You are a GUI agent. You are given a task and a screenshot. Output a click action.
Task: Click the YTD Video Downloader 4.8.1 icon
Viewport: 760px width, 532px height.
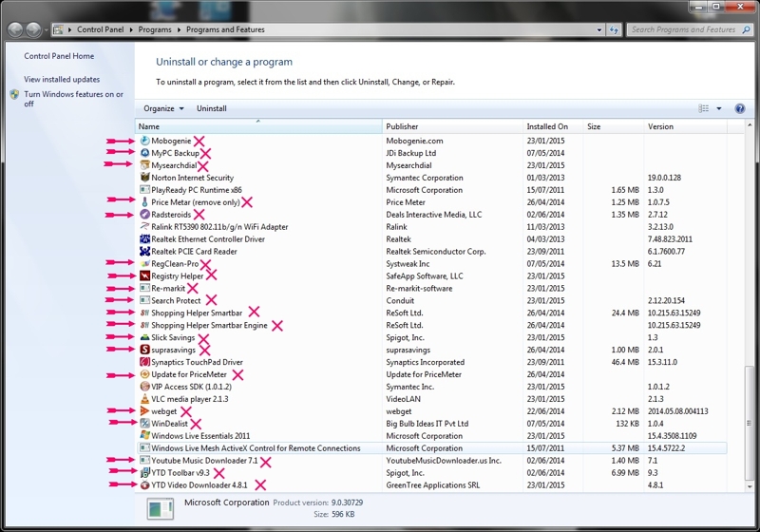pos(144,484)
